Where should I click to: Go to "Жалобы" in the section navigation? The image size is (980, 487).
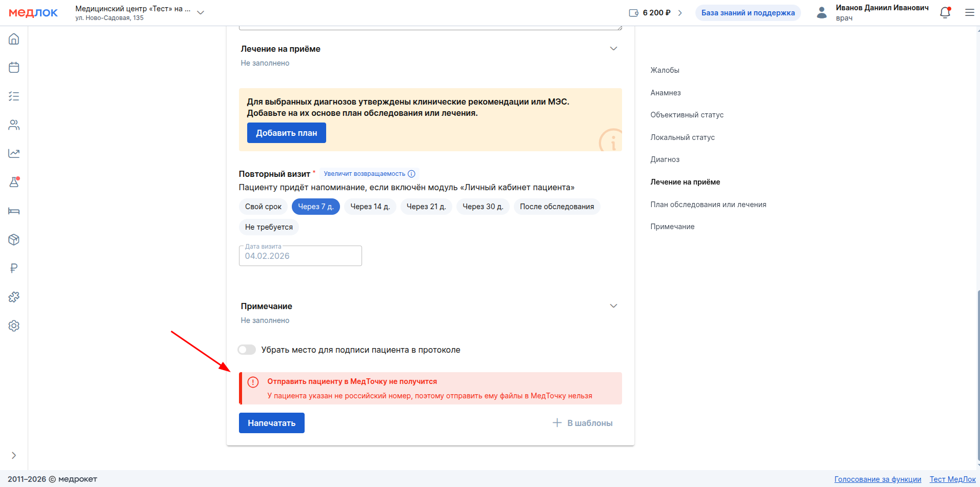click(665, 70)
